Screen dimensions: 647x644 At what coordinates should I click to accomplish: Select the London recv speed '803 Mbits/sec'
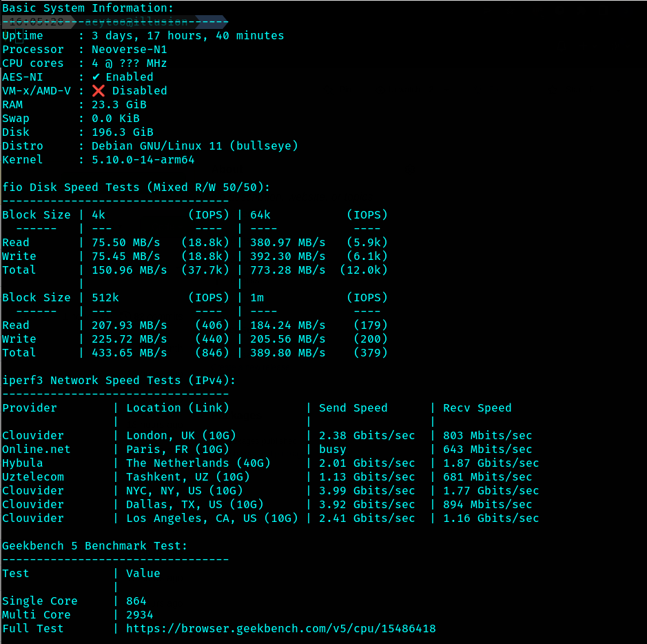click(488, 436)
